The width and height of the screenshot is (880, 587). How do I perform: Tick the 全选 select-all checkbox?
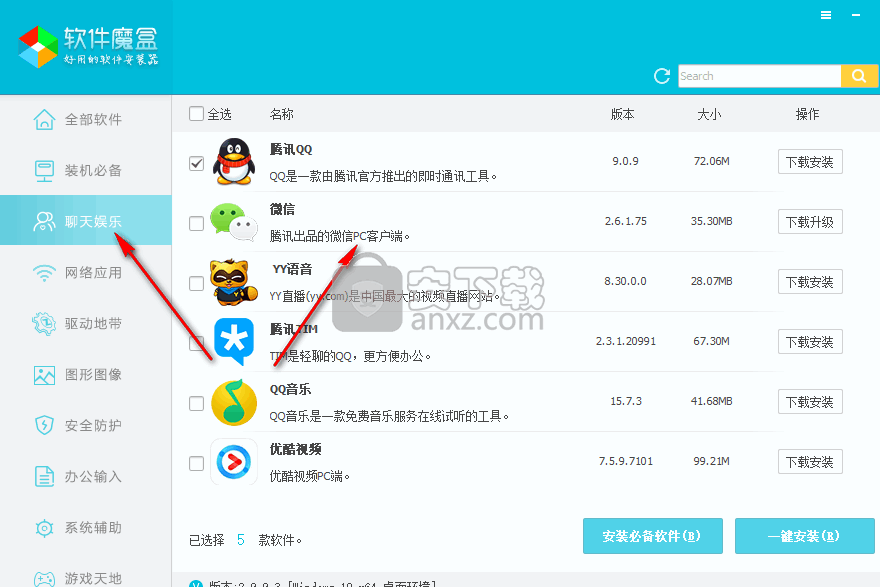pyautogui.click(x=196, y=114)
